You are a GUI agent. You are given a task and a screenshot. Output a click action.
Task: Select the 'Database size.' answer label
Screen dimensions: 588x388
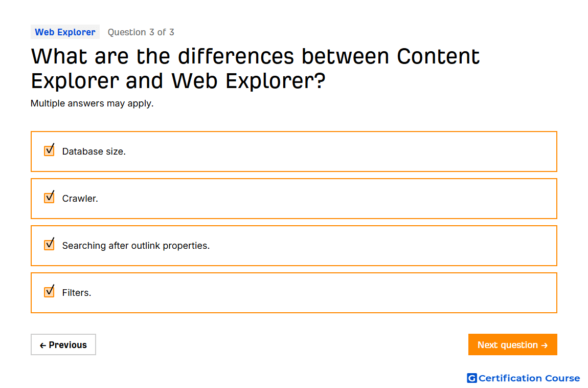[x=94, y=151]
